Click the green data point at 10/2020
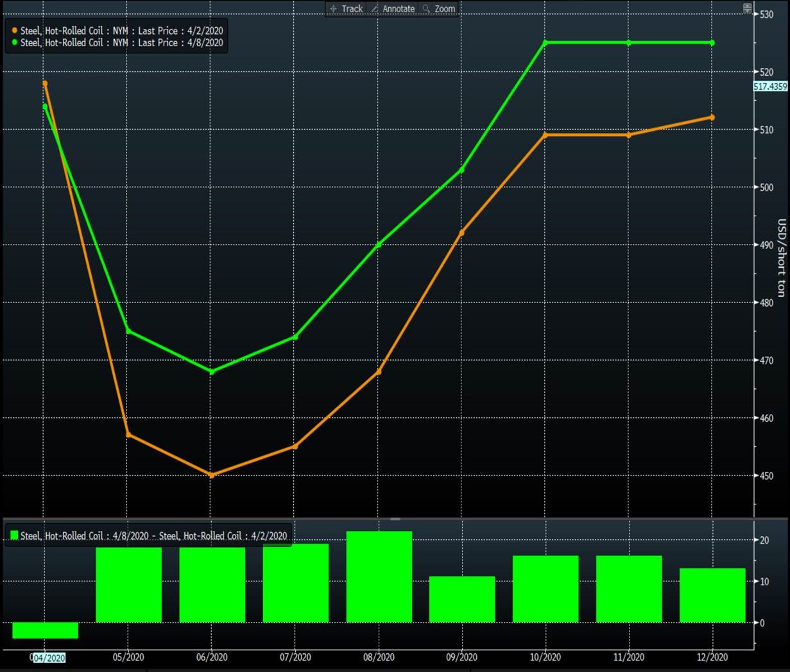The height and width of the screenshot is (672, 790). (545, 42)
